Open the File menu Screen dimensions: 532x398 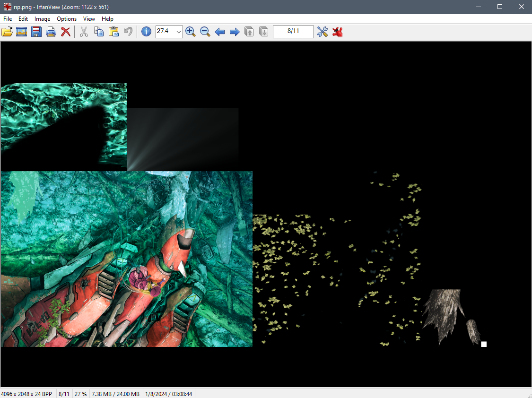point(8,19)
